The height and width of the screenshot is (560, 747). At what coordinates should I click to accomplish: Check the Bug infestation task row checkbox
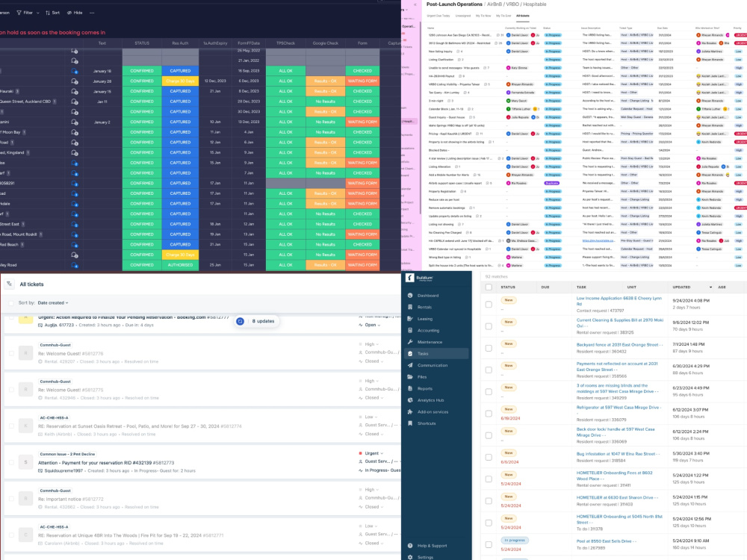coord(489,457)
